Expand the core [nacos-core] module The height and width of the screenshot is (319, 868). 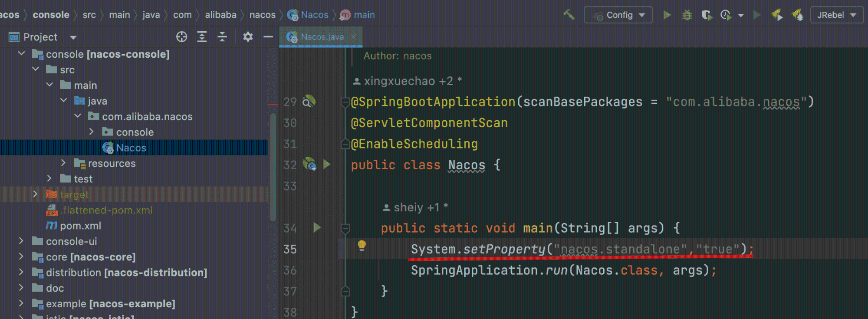21,257
